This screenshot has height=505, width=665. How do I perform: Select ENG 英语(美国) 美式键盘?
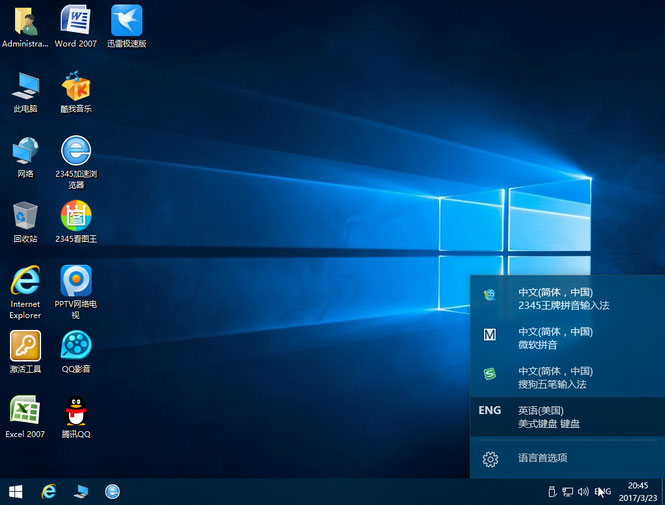pyautogui.click(x=567, y=417)
